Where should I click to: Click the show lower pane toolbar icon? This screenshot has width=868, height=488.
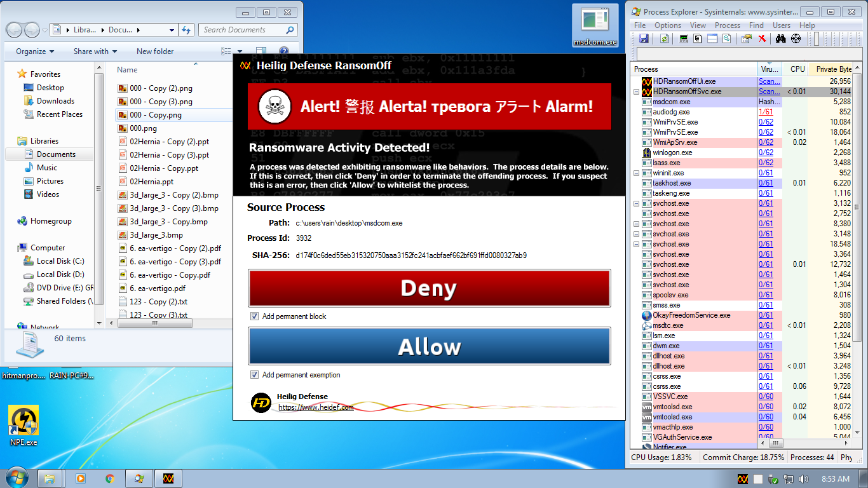(712, 39)
